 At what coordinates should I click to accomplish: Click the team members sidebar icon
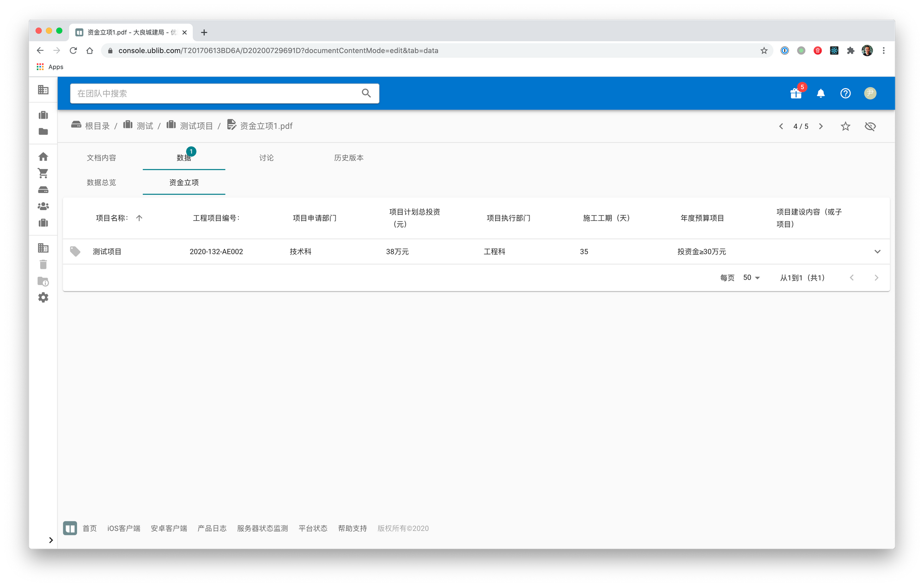coord(43,206)
